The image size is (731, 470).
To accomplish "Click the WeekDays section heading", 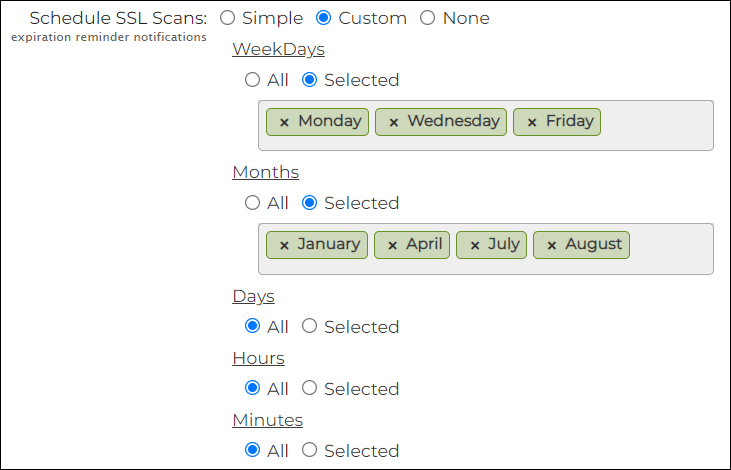I will [x=278, y=49].
